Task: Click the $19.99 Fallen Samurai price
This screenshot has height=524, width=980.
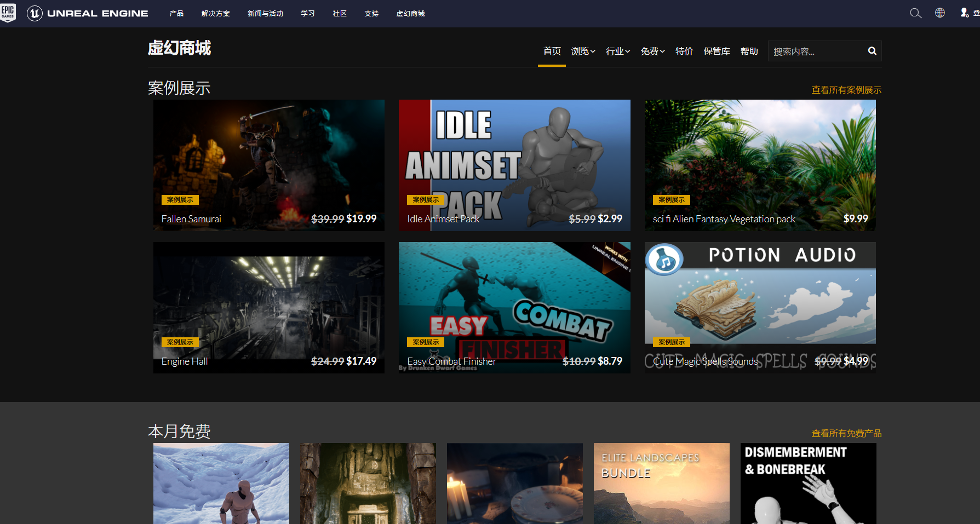Action: [362, 218]
